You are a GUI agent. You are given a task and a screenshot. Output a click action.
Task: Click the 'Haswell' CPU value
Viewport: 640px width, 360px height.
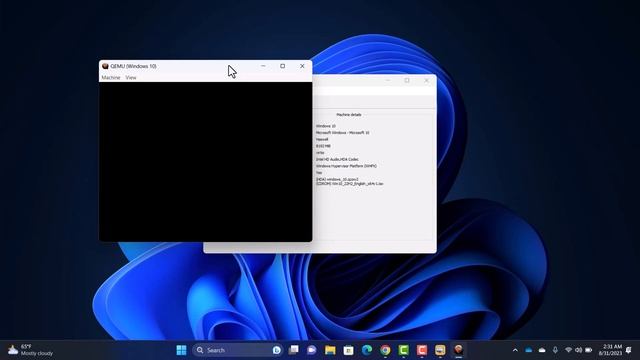(x=322, y=139)
